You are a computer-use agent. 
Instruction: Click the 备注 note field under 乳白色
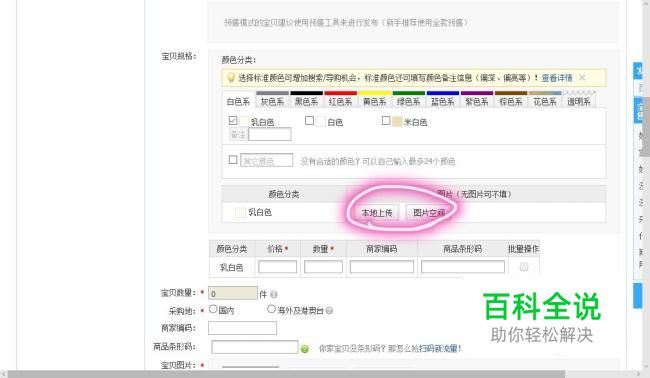[269, 134]
